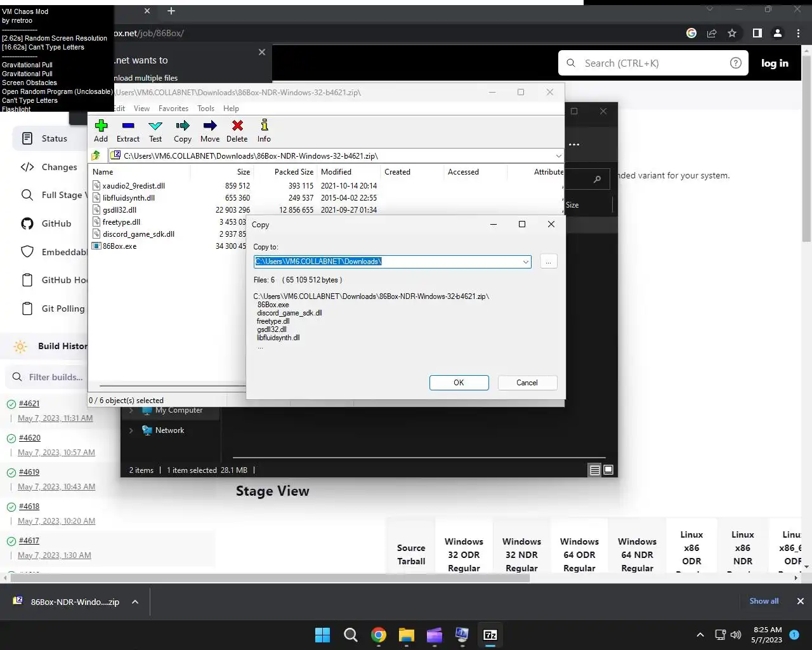The image size is (812, 650).
Task: Click the share page icon in address bar
Action: tap(712, 33)
